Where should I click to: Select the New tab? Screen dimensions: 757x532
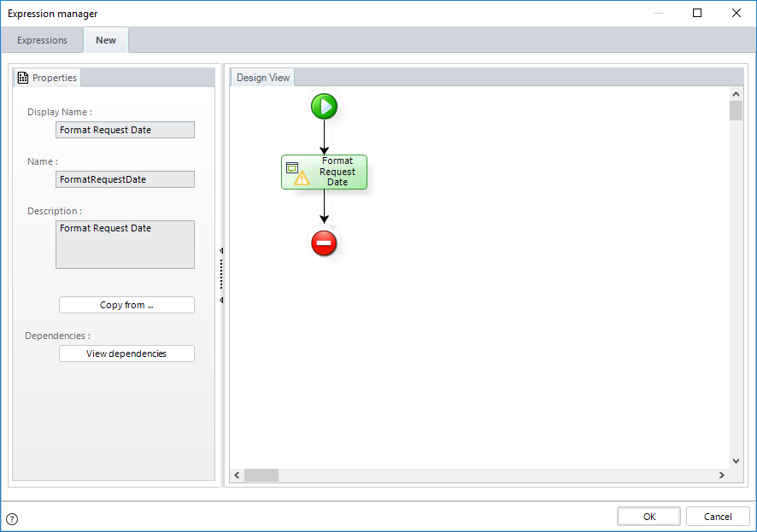coord(106,40)
